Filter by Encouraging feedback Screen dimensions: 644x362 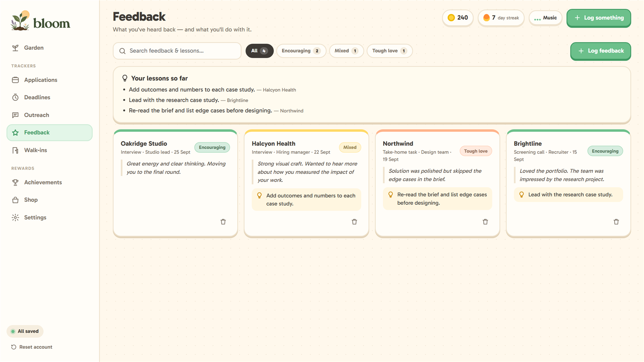click(301, 51)
